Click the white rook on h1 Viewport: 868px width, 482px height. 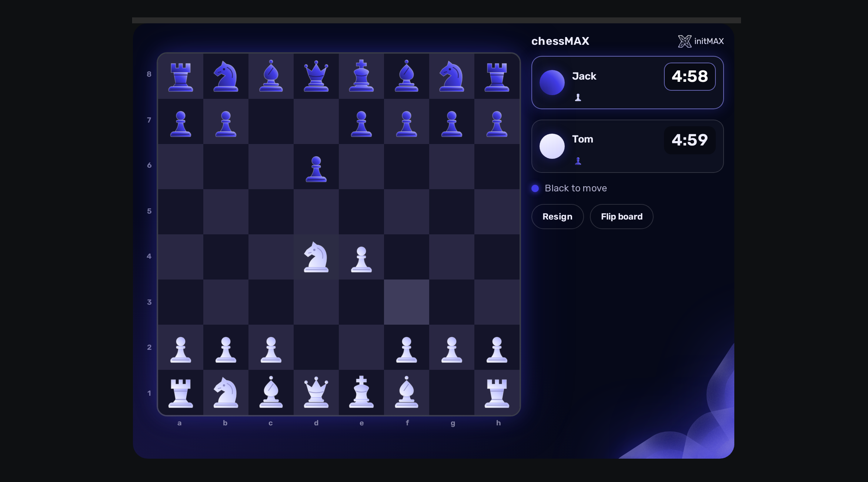[497, 393]
